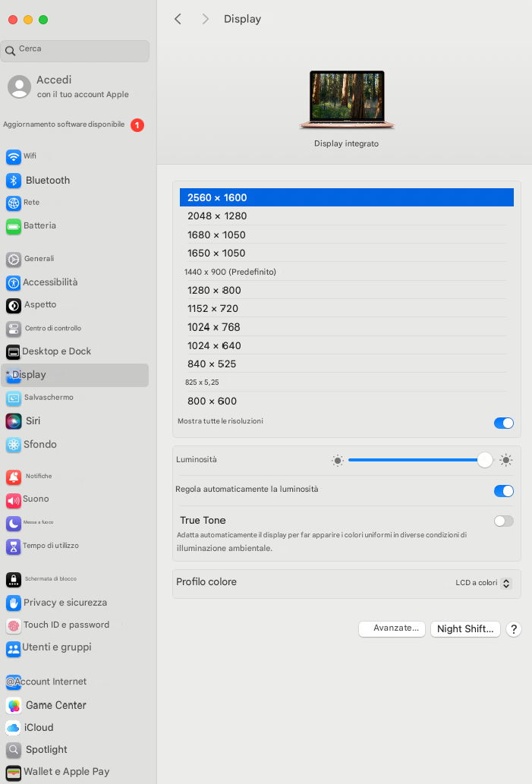This screenshot has width=532, height=784.
Task: Go forward with the right chevron
Action: pyautogui.click(x=205, y=19)
